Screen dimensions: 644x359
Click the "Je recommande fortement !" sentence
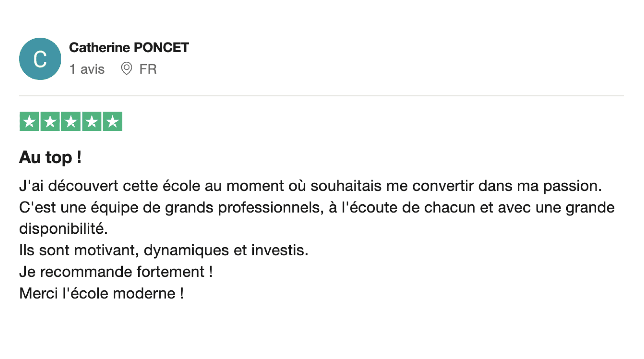(116, 272)
